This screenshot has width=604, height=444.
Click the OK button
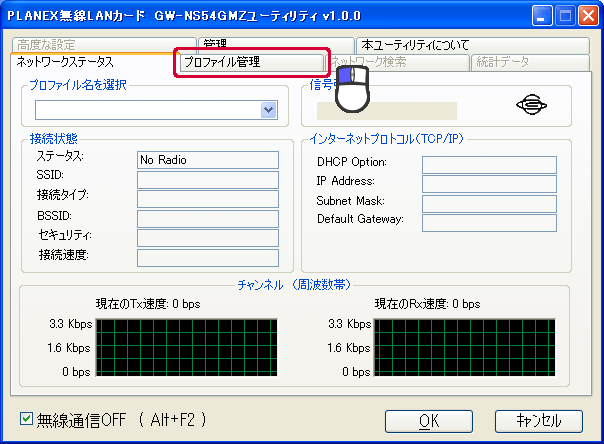pos(428,421)
